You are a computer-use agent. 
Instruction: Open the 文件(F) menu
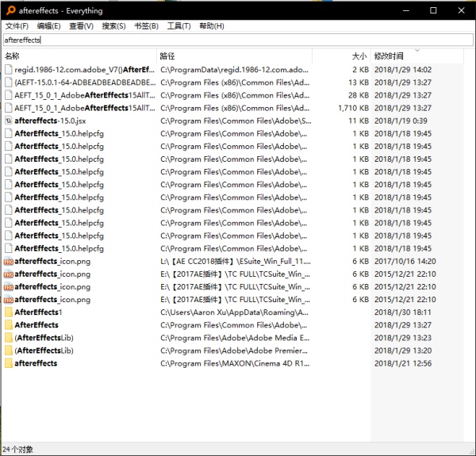[x=17, y=26]
